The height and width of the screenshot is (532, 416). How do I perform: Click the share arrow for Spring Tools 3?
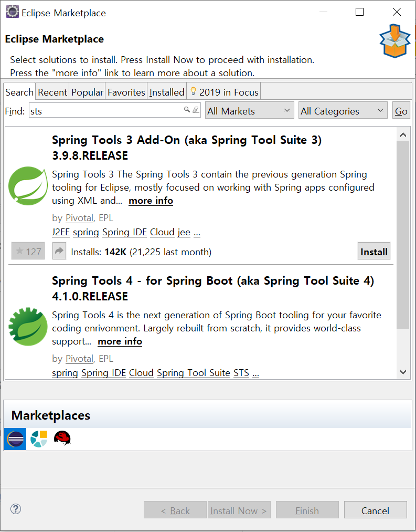click(59, 251)
